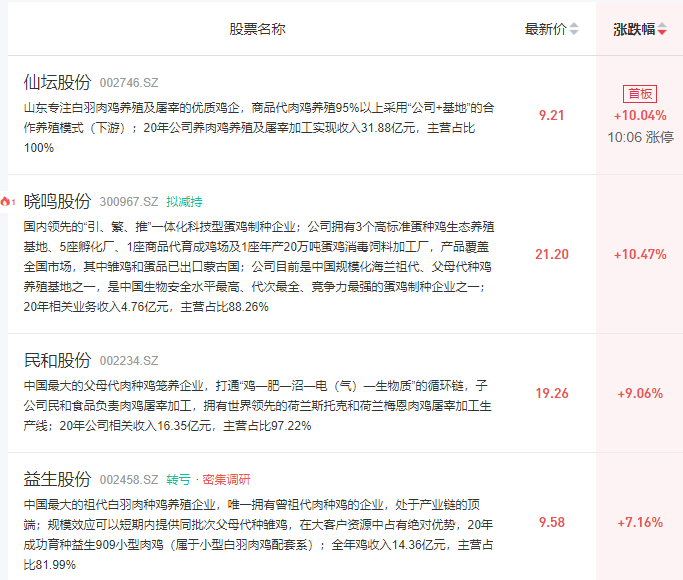Viewport: 683px width, 580px height.
Task: Open the 民和股份 stock name
Action: [x=57, y=360]
